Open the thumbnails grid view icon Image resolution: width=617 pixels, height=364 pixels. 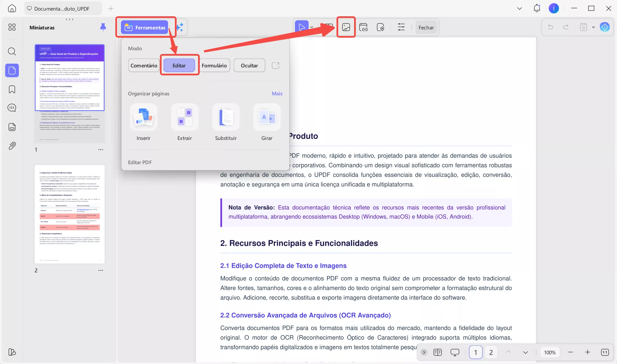12,27
